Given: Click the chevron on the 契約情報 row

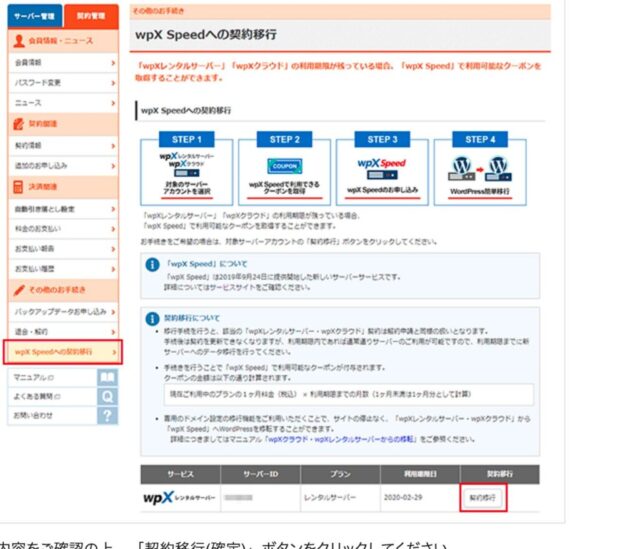Looking at the screenshot, I should [x=113, y=146].
